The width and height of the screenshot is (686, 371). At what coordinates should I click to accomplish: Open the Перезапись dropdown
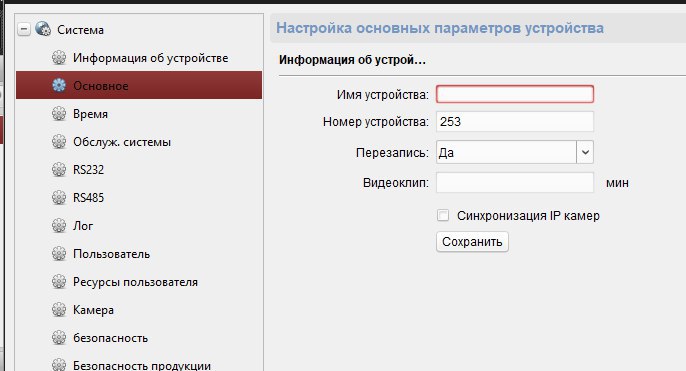[515, 152]
